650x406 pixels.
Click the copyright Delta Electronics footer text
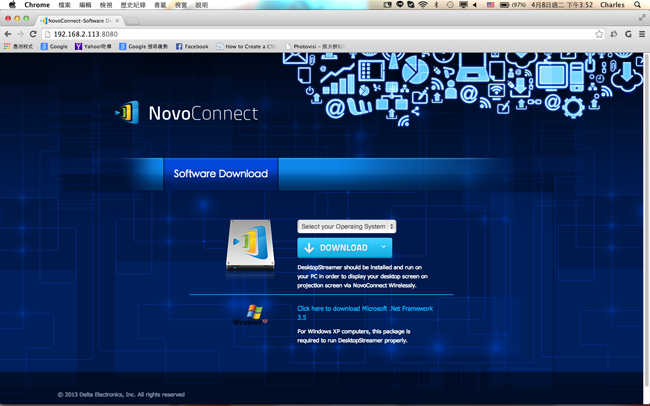[x=121, y=394]
